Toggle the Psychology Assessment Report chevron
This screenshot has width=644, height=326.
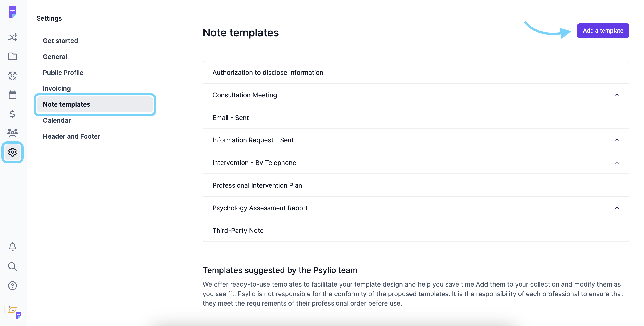coord(617,208)
